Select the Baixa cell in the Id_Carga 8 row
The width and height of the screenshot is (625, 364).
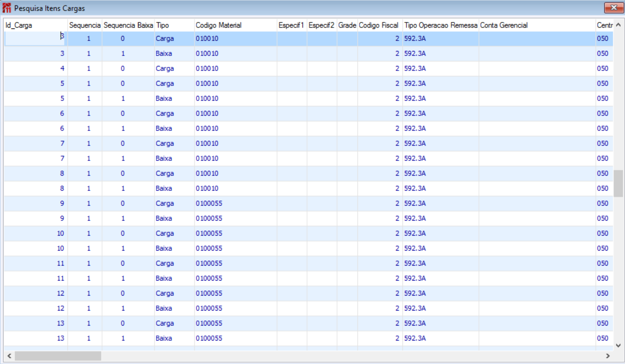pyautogui.click(x=174, y=188)
